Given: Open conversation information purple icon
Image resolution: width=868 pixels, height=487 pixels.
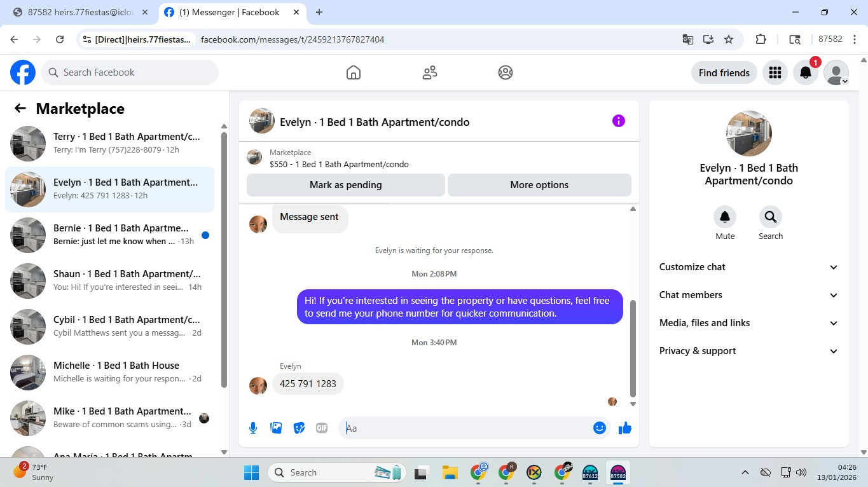Looking at the screenshot, I should 619,121.
